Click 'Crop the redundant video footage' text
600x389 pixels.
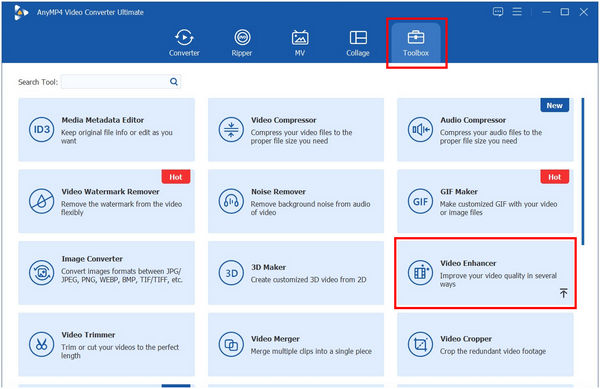(493, 352)
